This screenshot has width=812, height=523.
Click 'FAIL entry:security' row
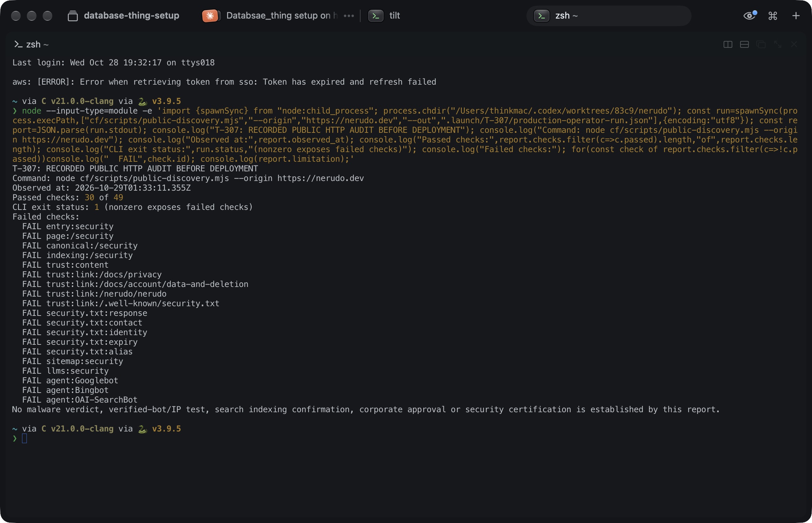point(68,226)
